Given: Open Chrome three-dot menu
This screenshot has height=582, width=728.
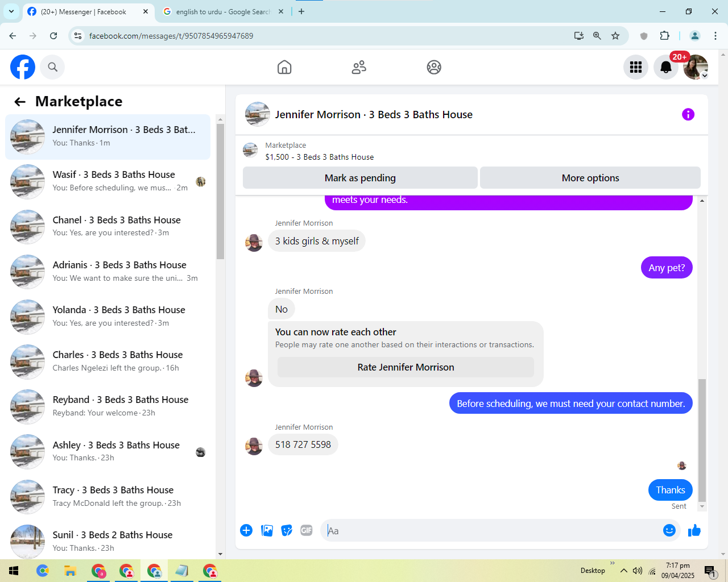Looking at the screenshot, I should (x=715, y=36).
